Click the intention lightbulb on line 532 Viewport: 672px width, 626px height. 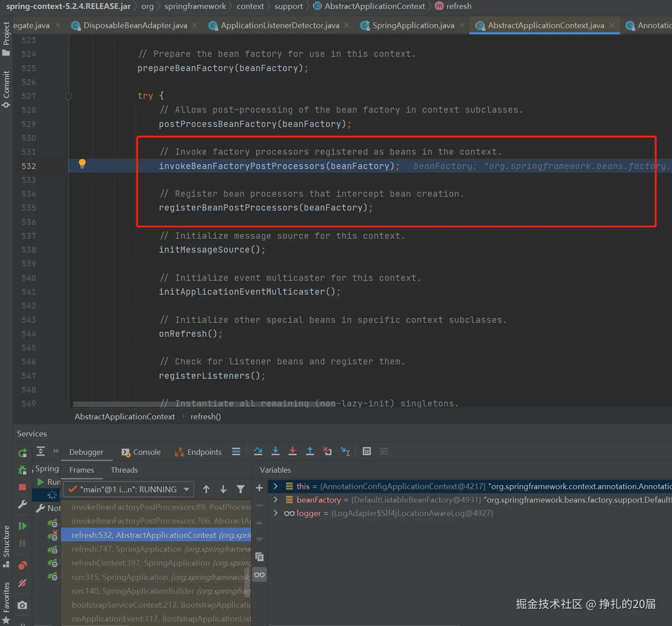tap(82, 164)
